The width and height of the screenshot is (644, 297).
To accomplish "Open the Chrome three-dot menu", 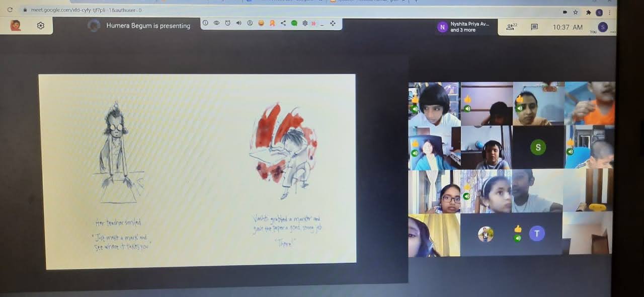I will 611,12.
